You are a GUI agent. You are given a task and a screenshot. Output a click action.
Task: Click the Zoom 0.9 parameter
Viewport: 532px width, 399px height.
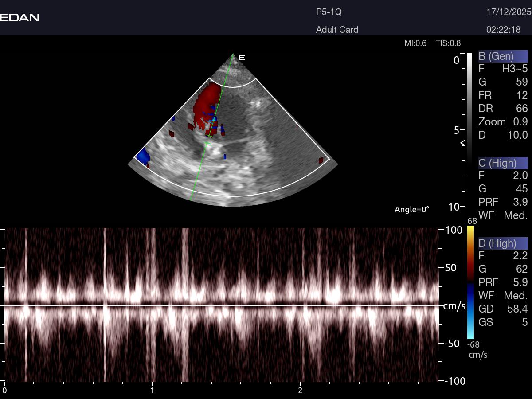(x=503, y=122)
